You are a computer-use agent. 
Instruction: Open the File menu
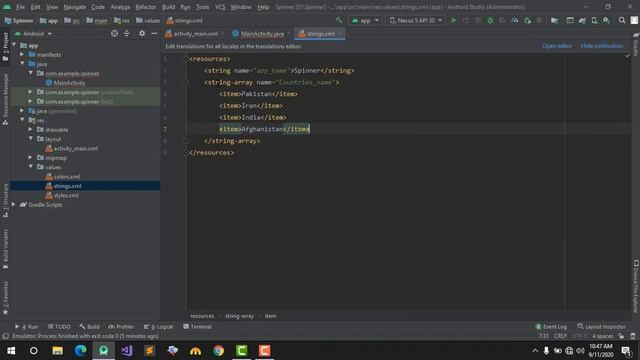[x=20, y=7]
